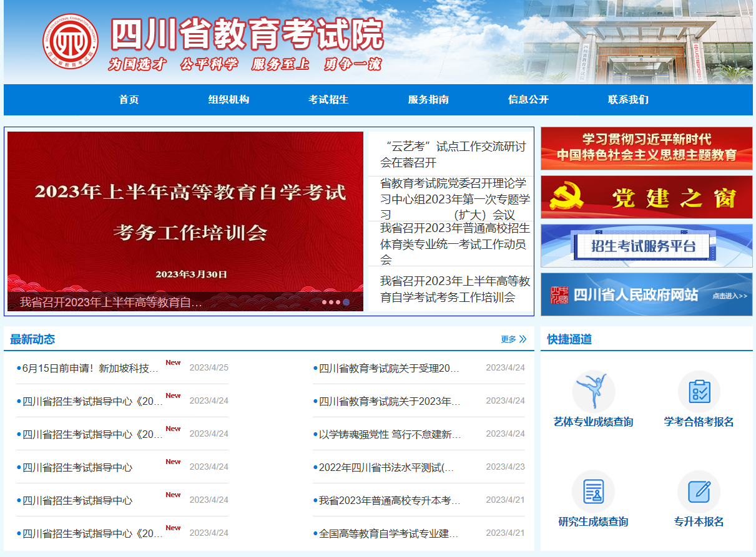Screen dimensions: 756x557
Task: Open 联系我们 navigation menu
Action: point(628,100)
